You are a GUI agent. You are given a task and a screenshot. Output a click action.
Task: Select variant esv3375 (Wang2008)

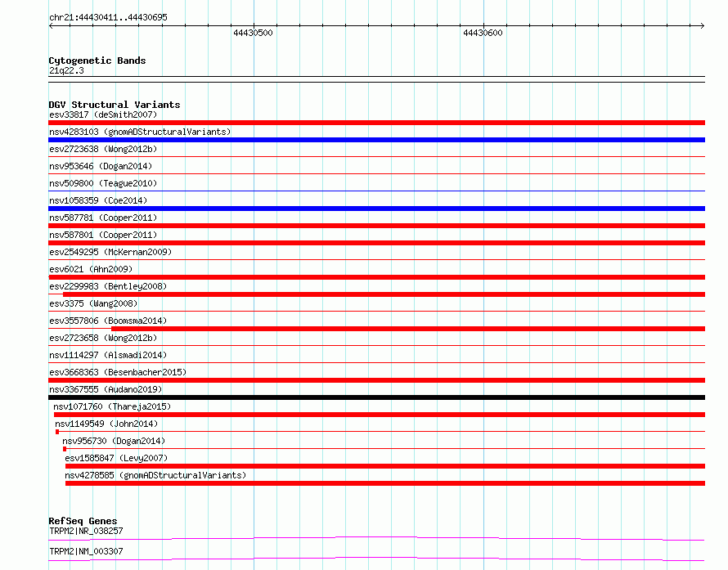(93, 303)
